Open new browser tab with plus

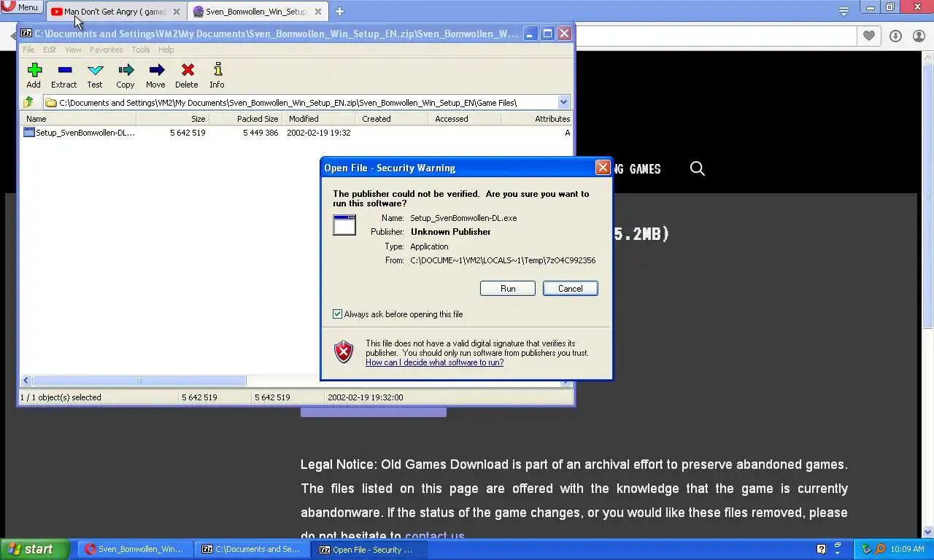339,11
